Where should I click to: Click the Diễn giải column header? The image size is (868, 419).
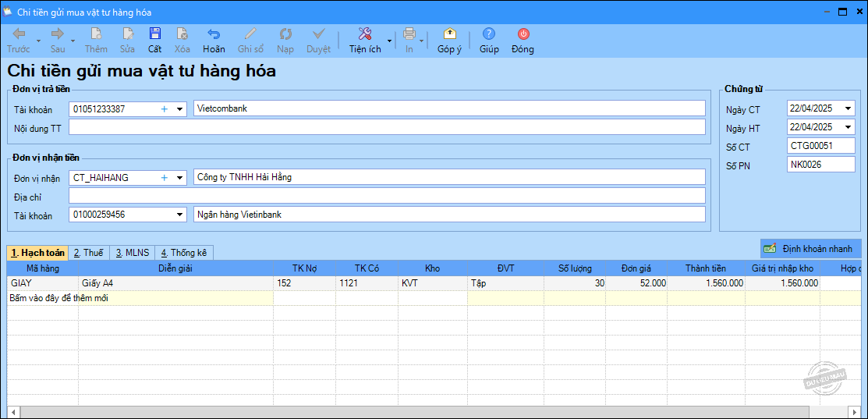[x=175, y=268]
